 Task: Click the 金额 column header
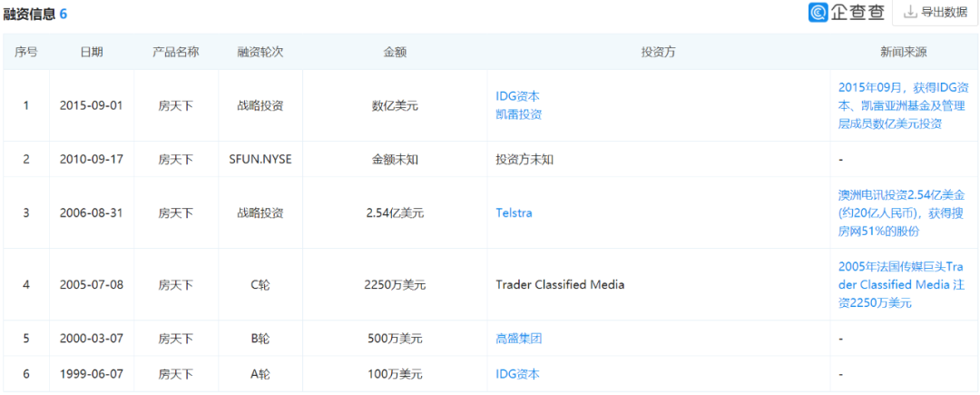click(395, 53)
